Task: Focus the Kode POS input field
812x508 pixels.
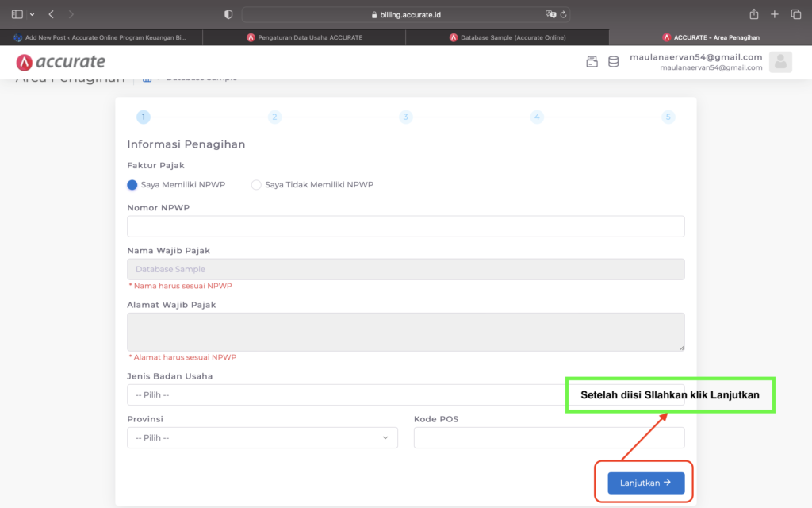Action: pyautogui.click(x=549, y=437)
